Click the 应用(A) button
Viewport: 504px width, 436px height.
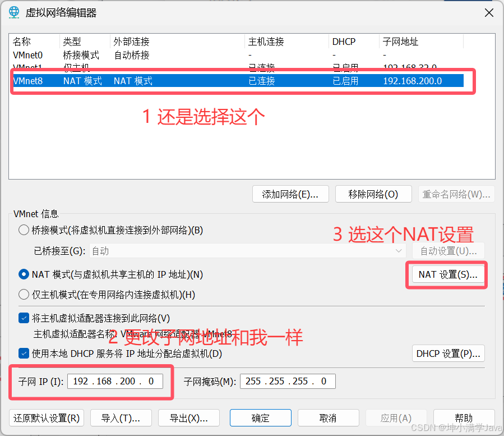(x=396, y=418)
